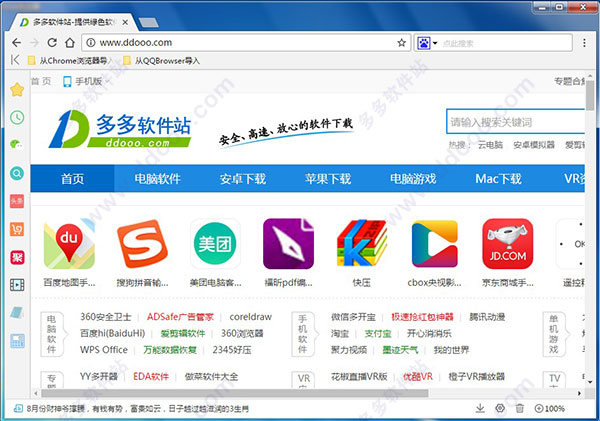Open the WPS Office link
Viewport: 600px width, 421px height.
(x=104, y=350)
